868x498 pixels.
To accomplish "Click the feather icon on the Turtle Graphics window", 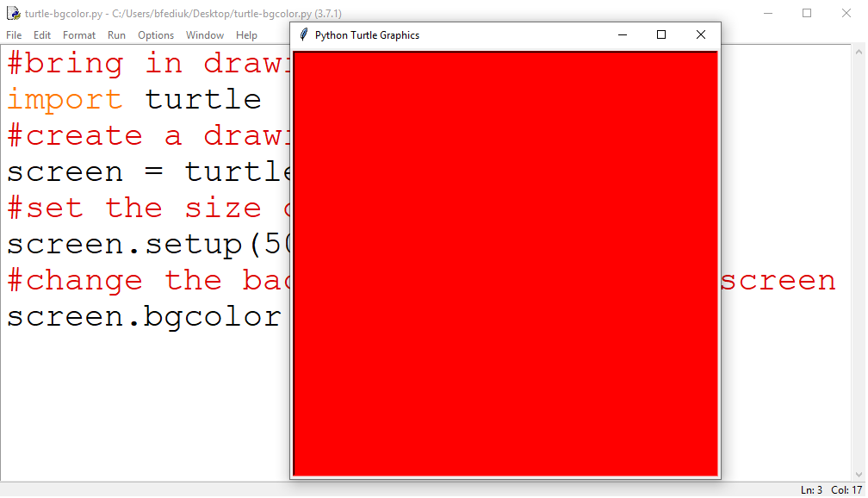I will click(302, 34).
